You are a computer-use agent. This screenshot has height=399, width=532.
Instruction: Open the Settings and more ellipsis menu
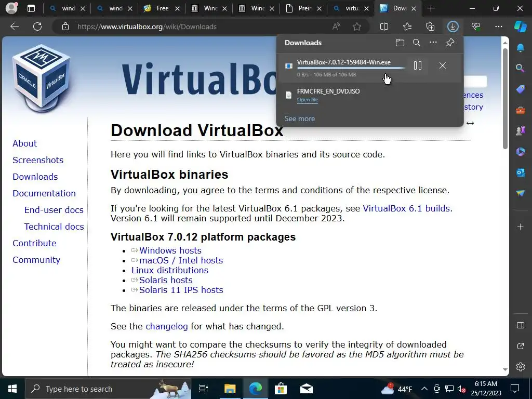499,26
